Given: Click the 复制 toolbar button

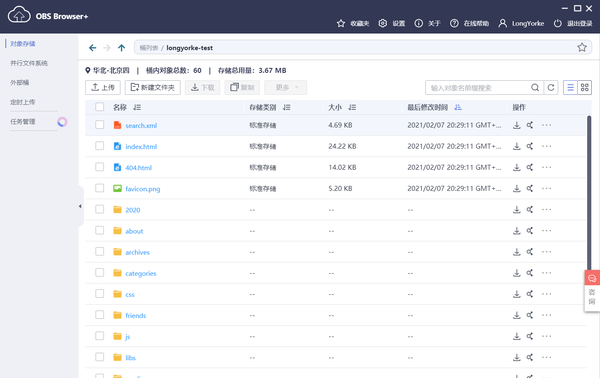Looking at the screenshot, I should [242, 88].
